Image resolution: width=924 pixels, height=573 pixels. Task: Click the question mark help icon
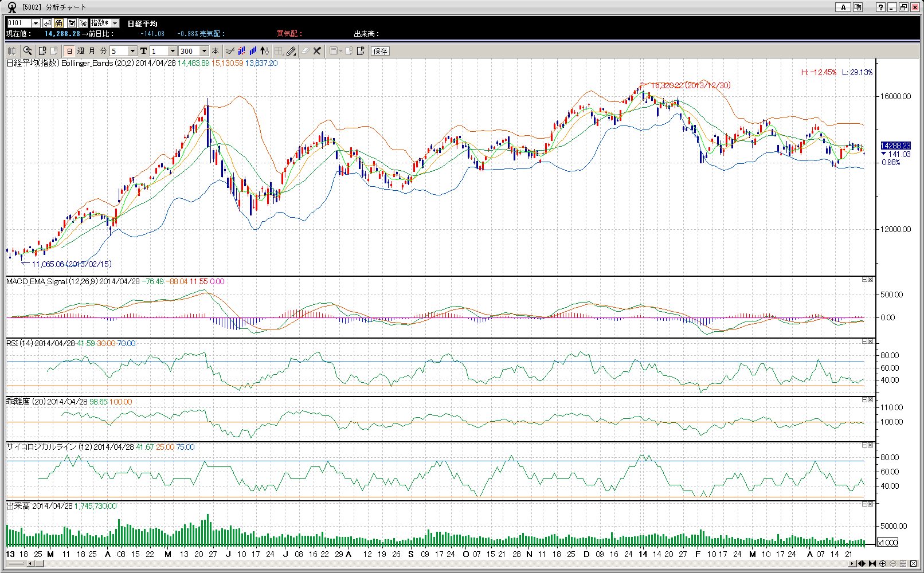pyautogui.click(x=880, y=7)
